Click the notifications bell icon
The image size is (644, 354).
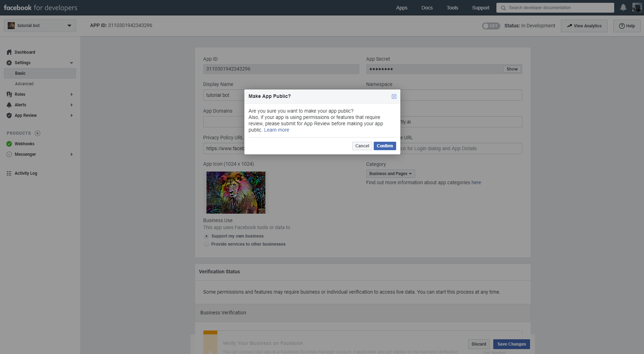click(623, 7)
